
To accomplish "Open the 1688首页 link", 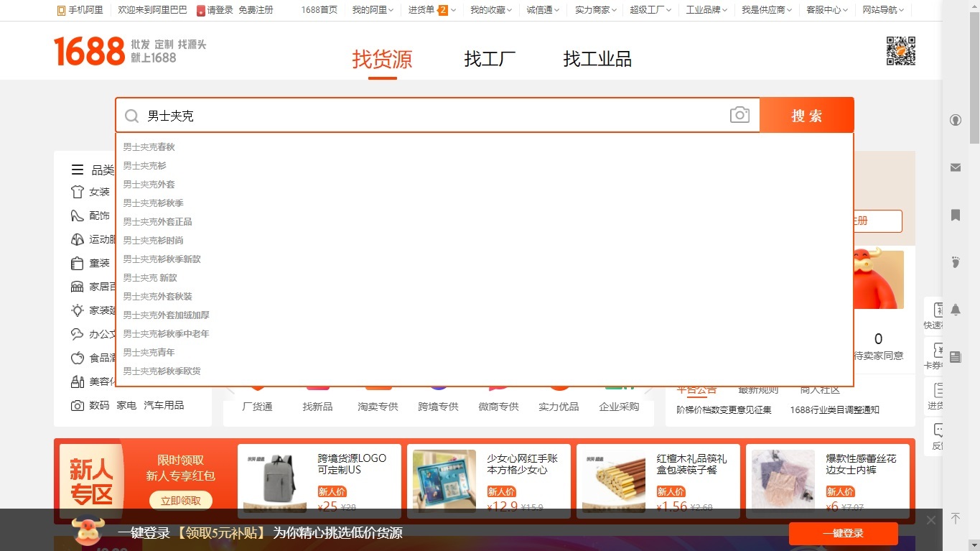I will click(x=319, y=10).
